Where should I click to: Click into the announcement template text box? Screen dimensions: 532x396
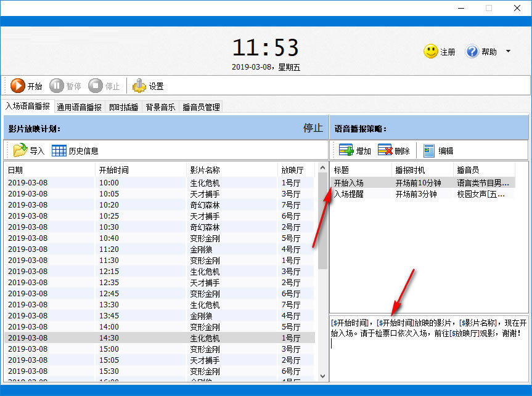click(429, 351)
